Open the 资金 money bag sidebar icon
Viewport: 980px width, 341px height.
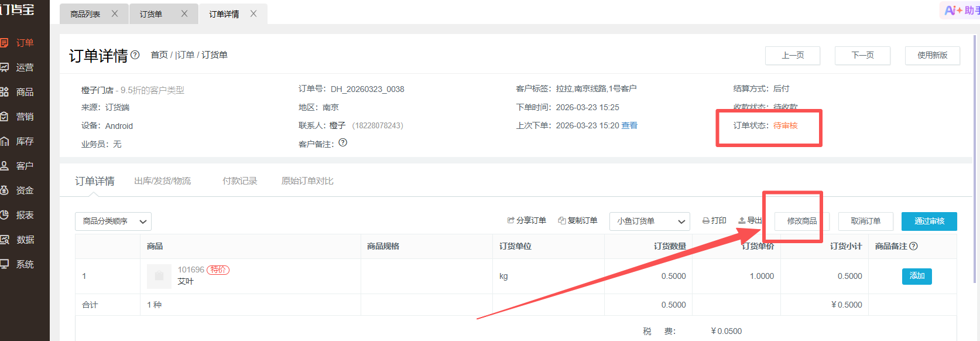pos(4,190)
